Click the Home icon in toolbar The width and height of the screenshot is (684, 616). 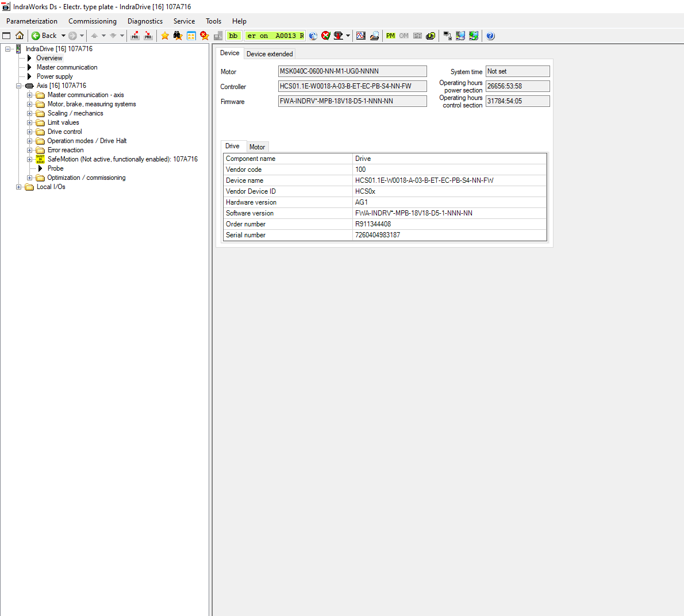point(20,36)
